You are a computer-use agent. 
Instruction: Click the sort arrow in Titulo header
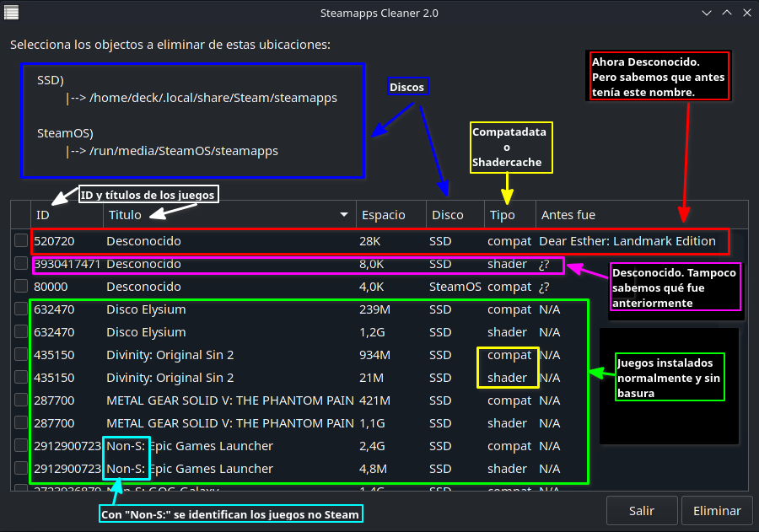pos(344,214)
